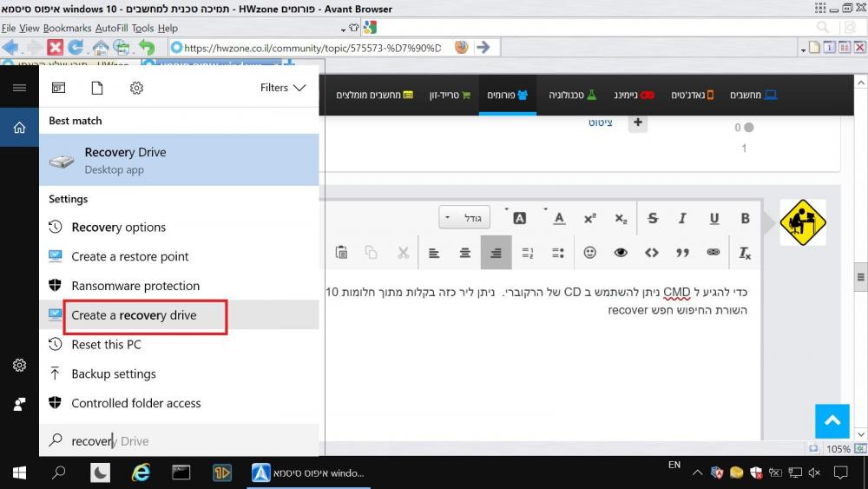The image size is (868, 489).
Task: Open the Bookmarks menu
Action: (x=67, y=29)
